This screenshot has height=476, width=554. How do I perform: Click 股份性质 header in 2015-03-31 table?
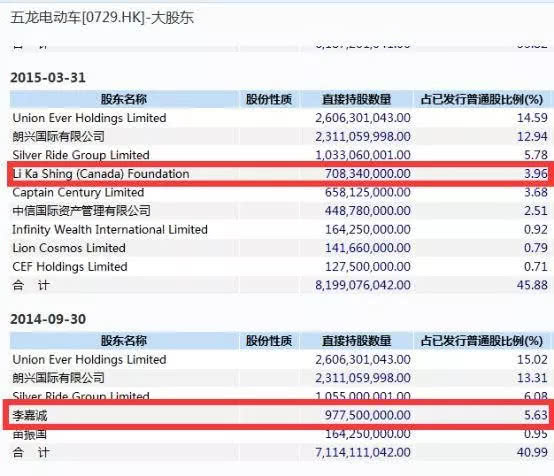(x=269, y=99)
